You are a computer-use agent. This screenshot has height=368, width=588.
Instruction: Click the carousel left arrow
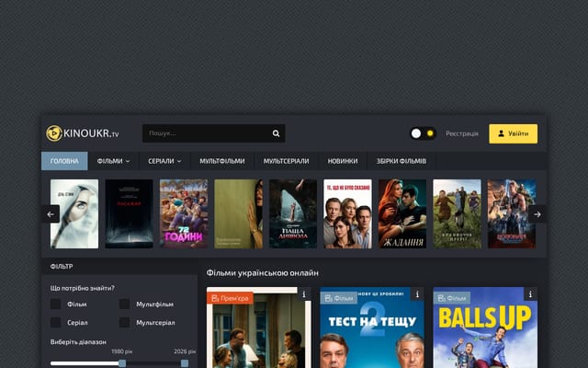coord(51,214)
